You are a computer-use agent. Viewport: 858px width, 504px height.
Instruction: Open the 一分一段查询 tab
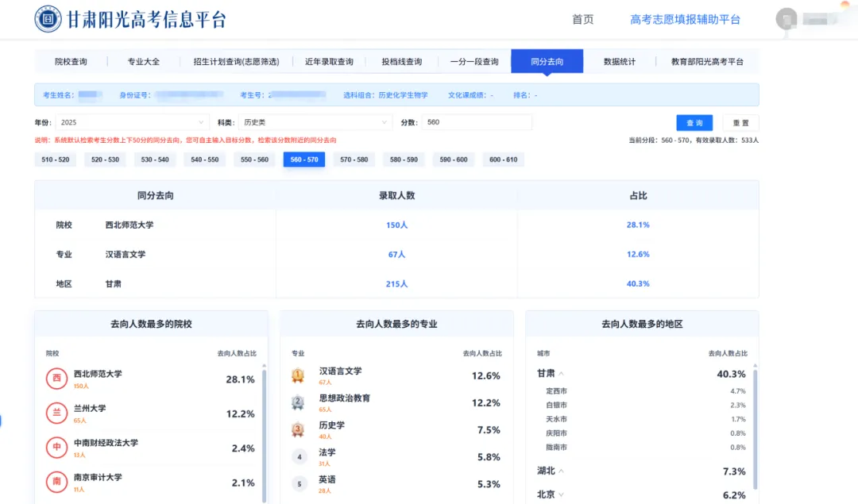pyautogui.click(x=474, y=61)
